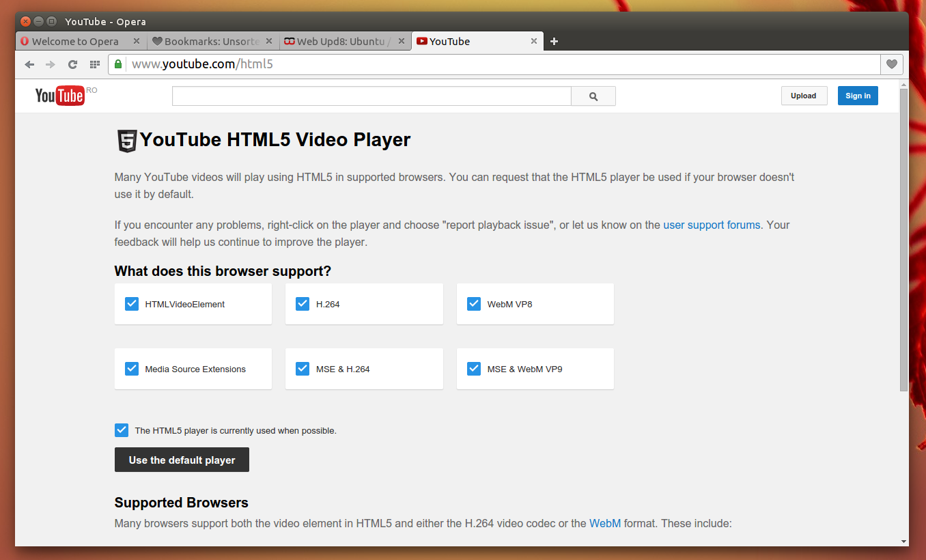Click the scrollbar up arrow
Viewport: 926px width, 560px height.
click(904, 84)
